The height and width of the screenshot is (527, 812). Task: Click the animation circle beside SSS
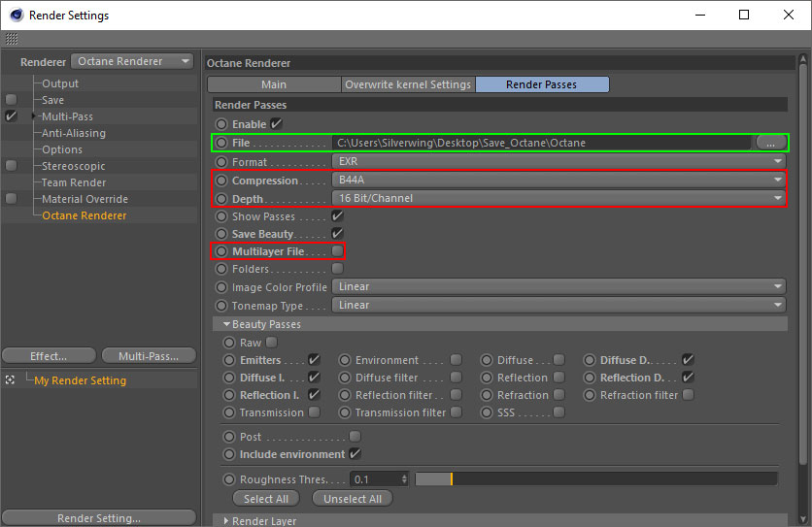coord(487,412)
